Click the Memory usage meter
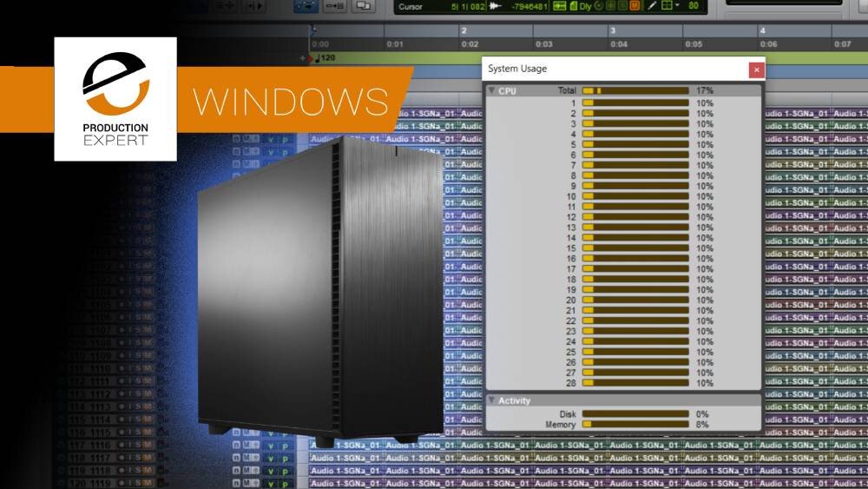Image resolution: width=868 pixels, height=489 pixels. tap(635, 424)
